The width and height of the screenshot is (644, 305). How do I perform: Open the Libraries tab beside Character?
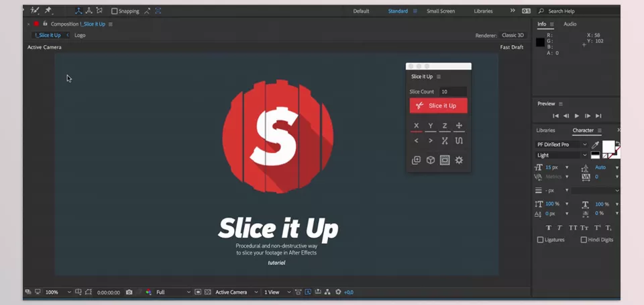[545, 130]
